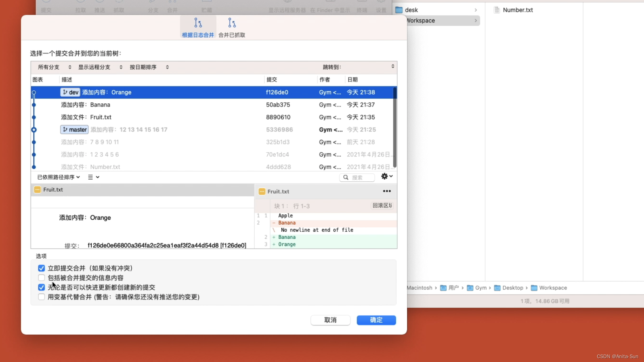The height and width of the screenshot is (362, 644).
Task: Click commit hash 8890610
Action: [278, 117]
